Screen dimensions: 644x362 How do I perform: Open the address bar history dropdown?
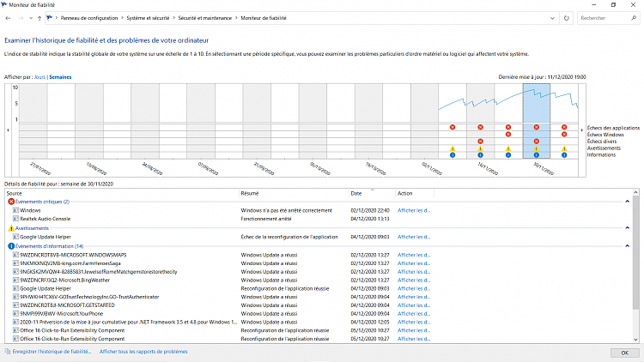click(x=552, y=18)
